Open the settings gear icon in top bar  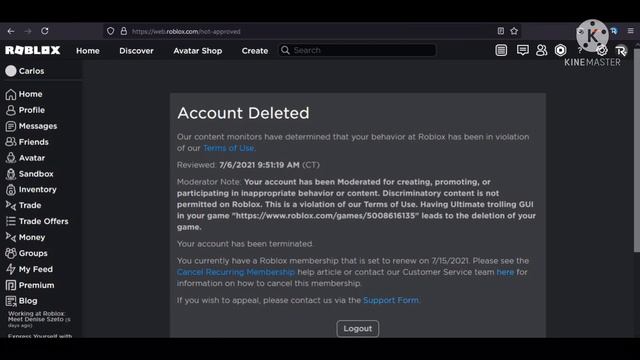(x=602, y=51)
